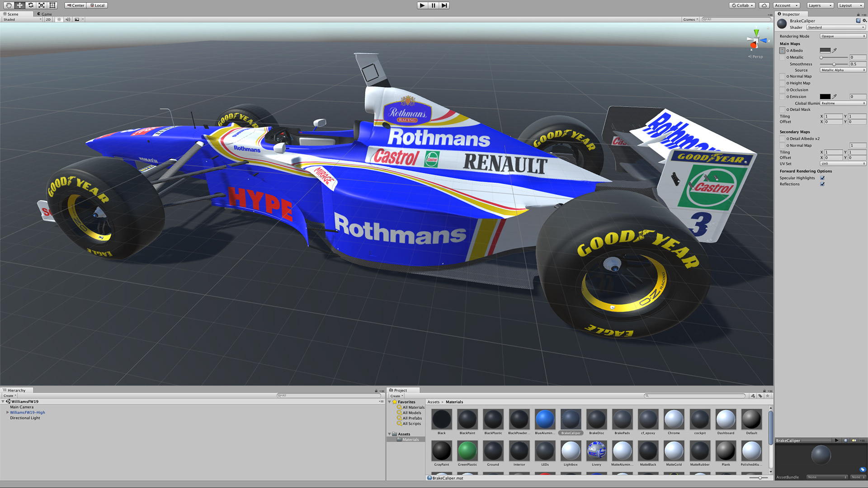Click the Project search field
This screenshot has width=868, height=488.
[x=695, y=396]
